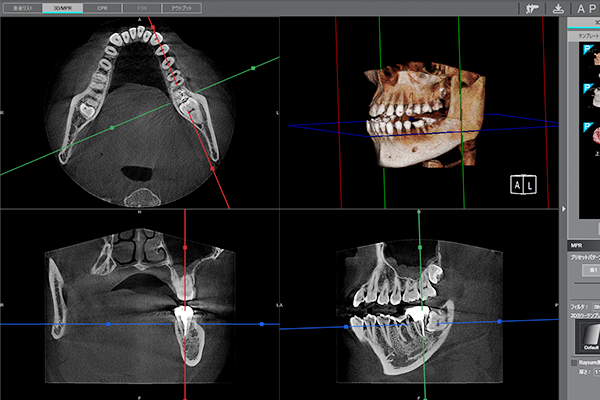Viewport: 600px width, 400px height.
Task: Click the red handle on coronal view vertical line
Action: 185,248
